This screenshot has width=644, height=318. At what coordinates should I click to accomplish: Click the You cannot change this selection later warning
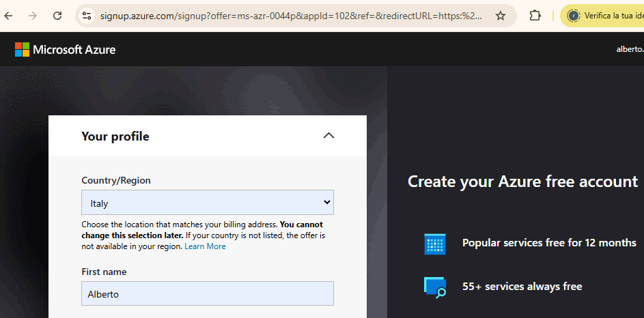(x=202, y=230)
